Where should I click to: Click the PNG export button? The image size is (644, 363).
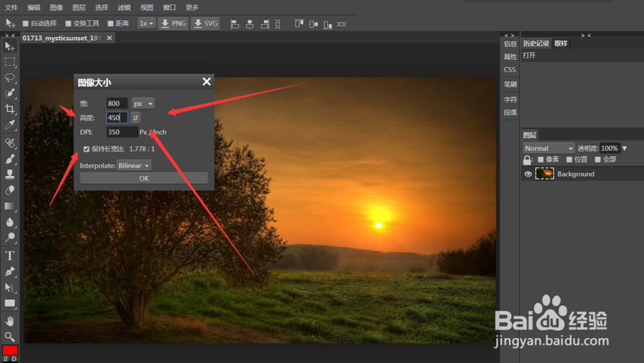click(174, 23)
